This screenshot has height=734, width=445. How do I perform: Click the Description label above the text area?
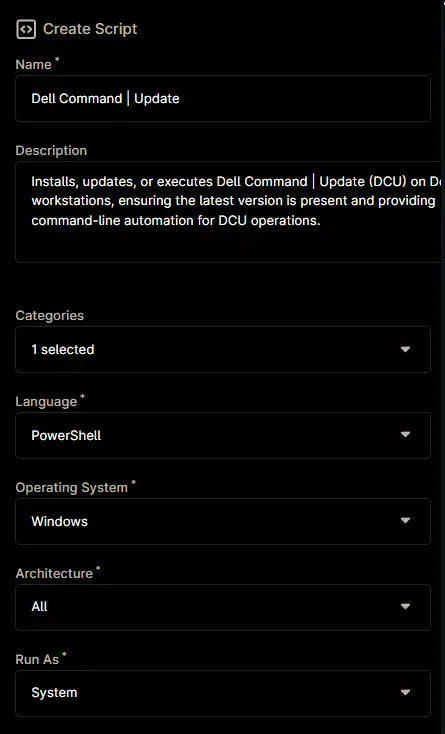[51, 151]
